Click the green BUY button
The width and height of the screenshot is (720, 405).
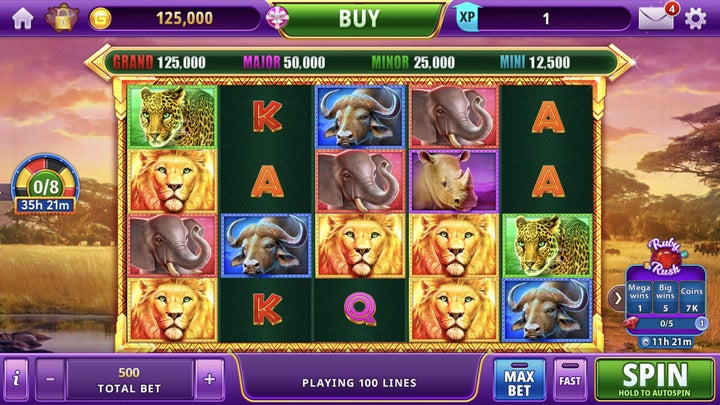359,19
